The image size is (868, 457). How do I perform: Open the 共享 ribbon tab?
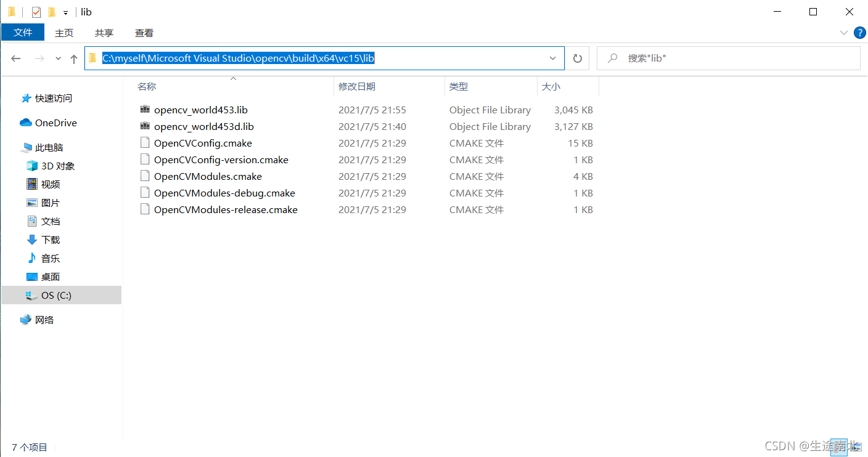[104, 33]
